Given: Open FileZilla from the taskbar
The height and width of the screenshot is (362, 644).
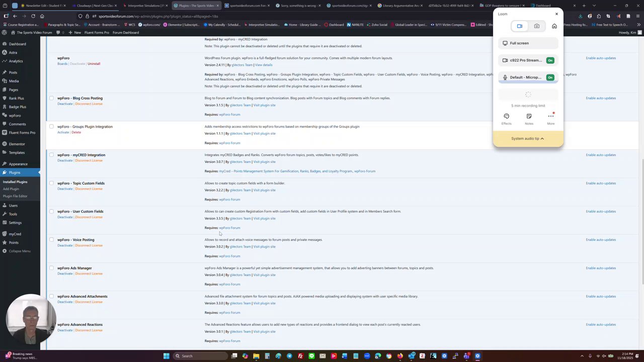Looking at the screenshot, I should tap(300, 356).
